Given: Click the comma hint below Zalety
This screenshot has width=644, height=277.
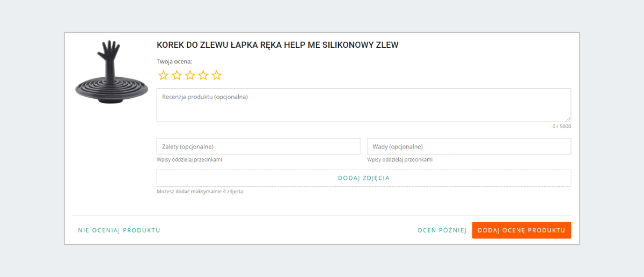Looking at the screenshot, I should tap(189, 160).
